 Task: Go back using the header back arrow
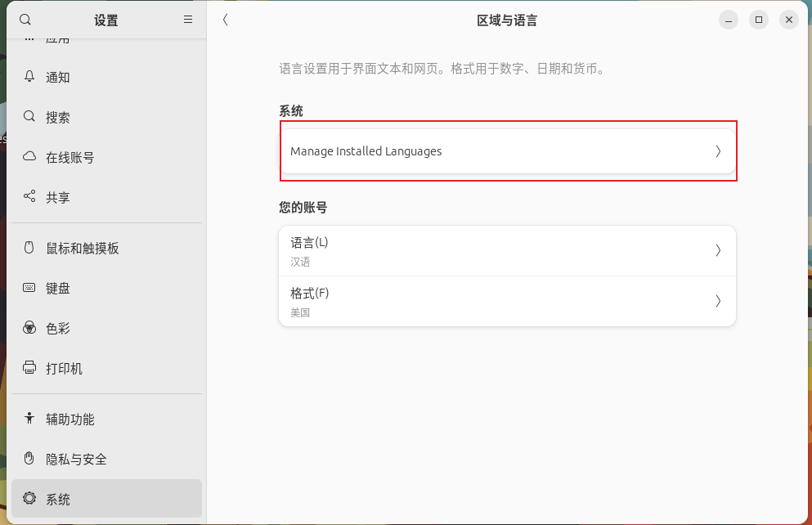(226, 20)
